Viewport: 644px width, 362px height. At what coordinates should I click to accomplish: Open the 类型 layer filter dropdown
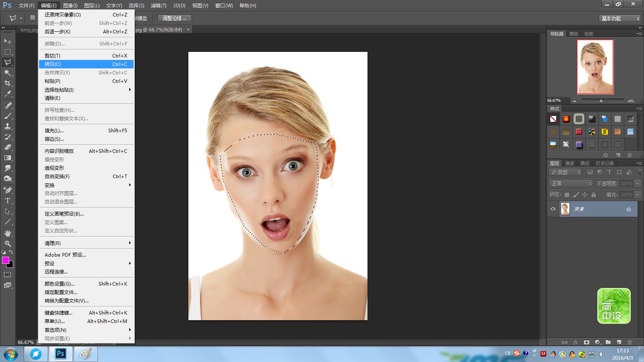point(566,172)
